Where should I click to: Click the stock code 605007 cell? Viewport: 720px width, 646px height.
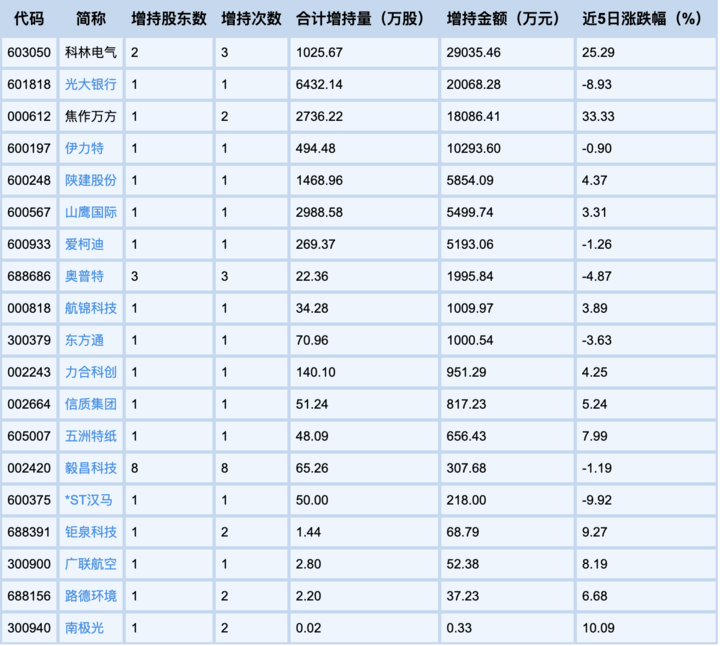[29, 436]
